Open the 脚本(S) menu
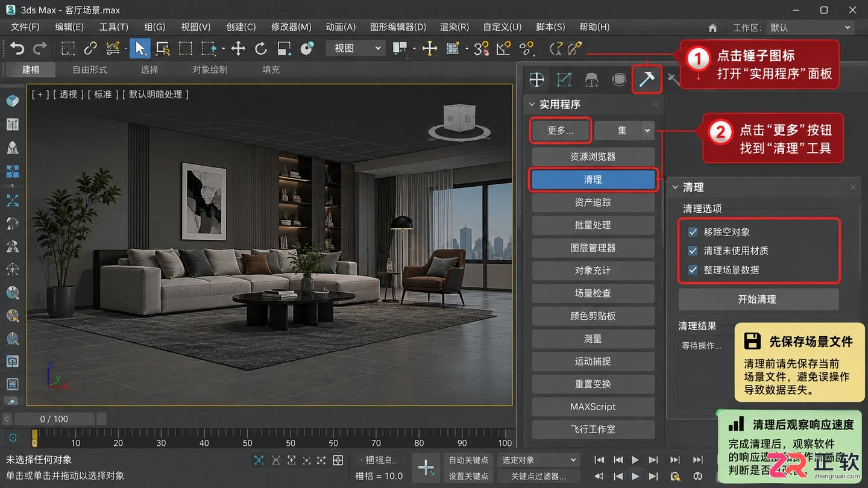868x488 pixels. pyautogui.click(x=550, y=27)
